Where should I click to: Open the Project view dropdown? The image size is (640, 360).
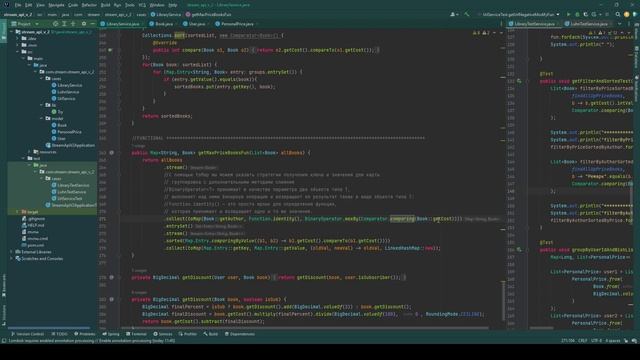pos(25,24)
